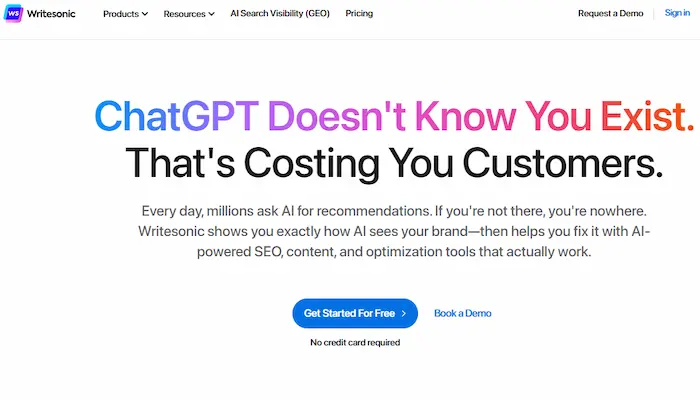700x400 pixels.
Task: Click the divider between Request a Demo and Sign in
Action: coord(654,13)
